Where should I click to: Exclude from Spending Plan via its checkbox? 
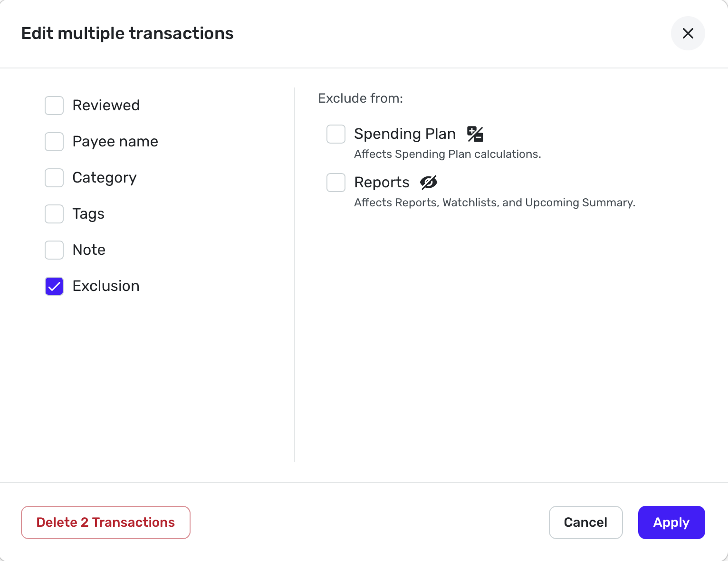(336, 134)
